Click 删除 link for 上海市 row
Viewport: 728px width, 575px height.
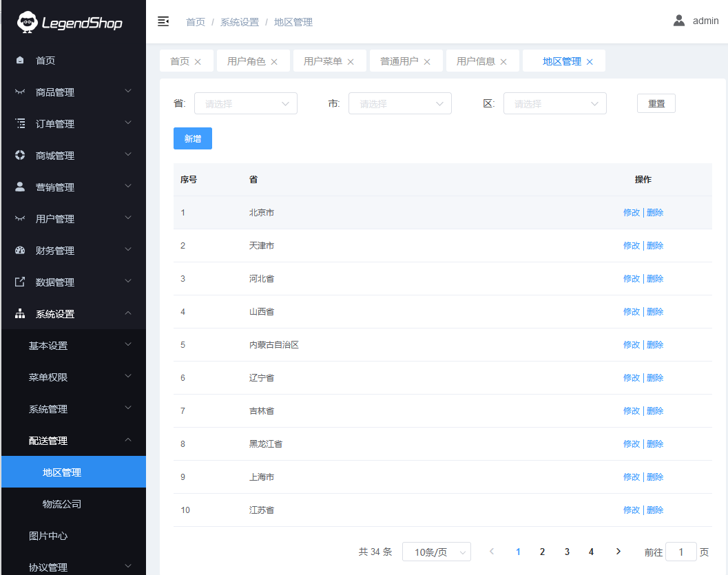tap(655, 477)
